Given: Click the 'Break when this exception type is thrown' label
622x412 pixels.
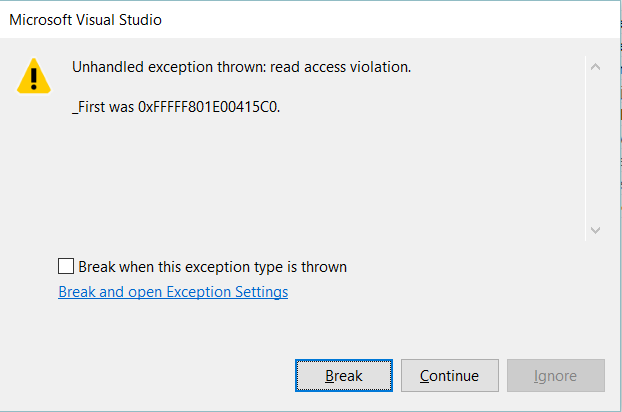Looking at the screenshot, I should (x=212, y=267).
